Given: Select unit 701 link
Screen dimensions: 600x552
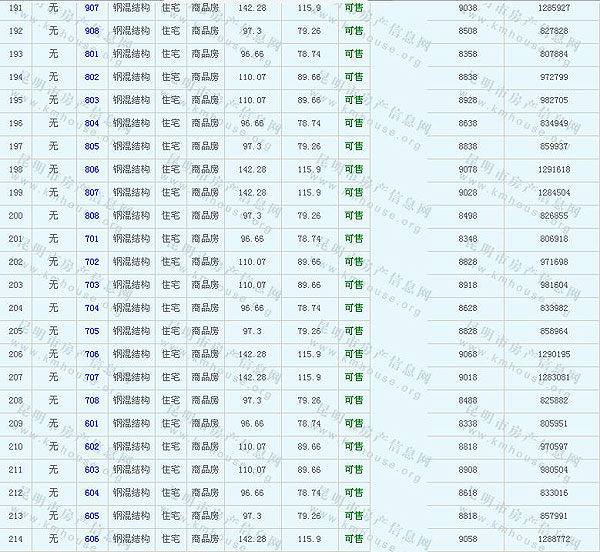Looking at the screenshot, I should [x=92, y=239].
